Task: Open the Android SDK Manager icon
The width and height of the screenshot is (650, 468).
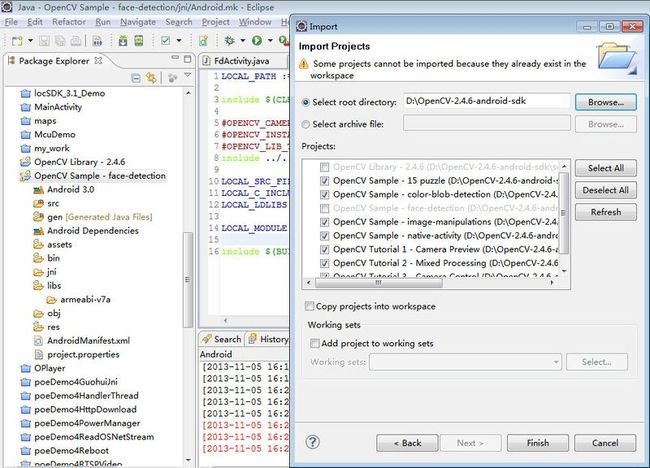Action: tap(123, 41)
